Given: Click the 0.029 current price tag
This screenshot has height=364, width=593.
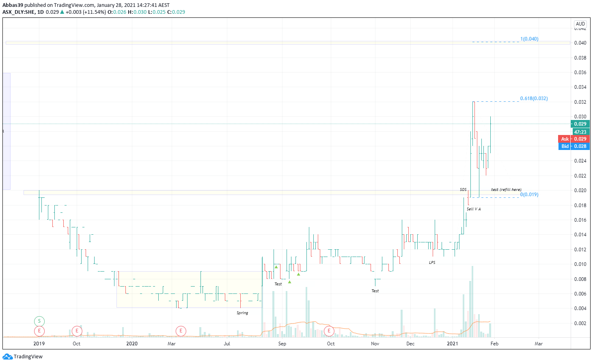Looking at the screenshot, I should (580, 124).
